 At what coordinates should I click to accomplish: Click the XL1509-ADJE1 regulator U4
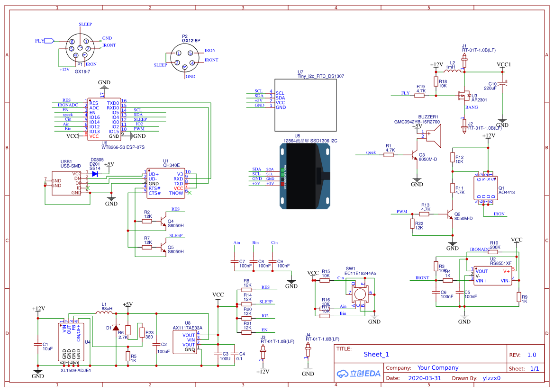click(x=71, y=342)
